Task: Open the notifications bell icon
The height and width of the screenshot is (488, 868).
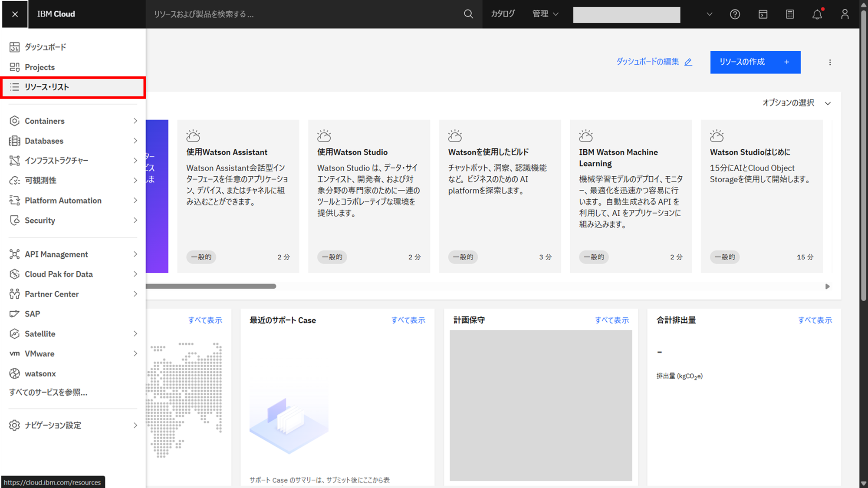Action: (x=817, y=14)
